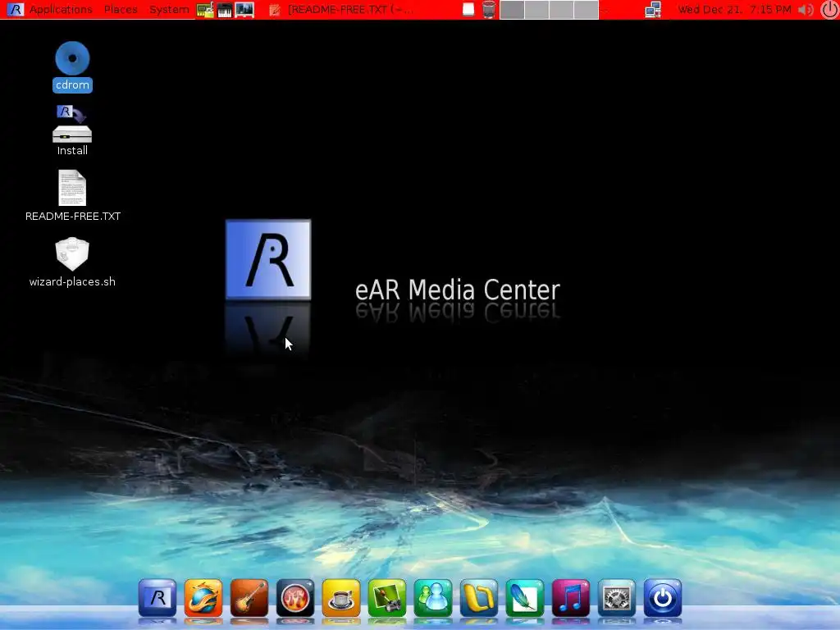Click the show desktop panel icon
The height and width of the screenshot is (630, 840).
[468, 10]
